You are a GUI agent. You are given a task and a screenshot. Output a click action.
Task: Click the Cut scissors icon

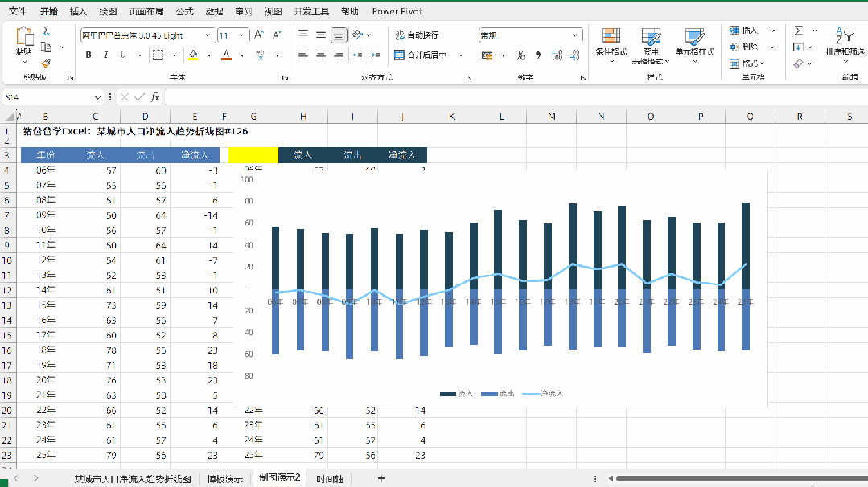pos(47,31)
